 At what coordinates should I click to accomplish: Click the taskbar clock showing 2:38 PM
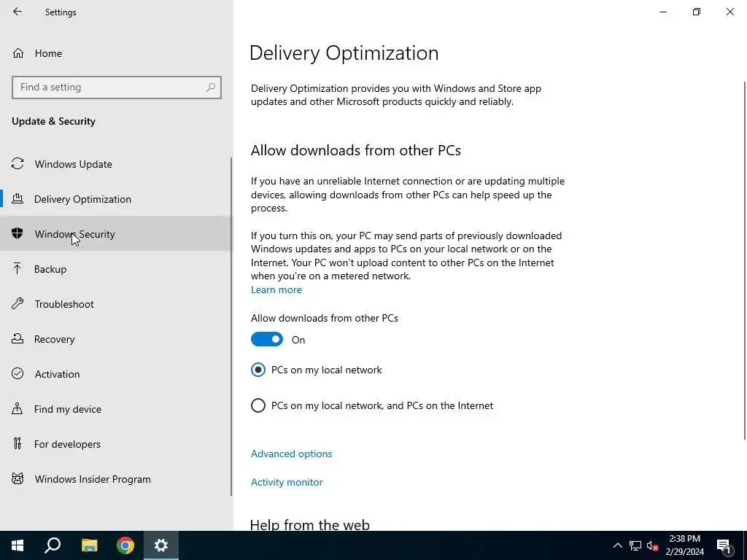[x=684, y=545]
